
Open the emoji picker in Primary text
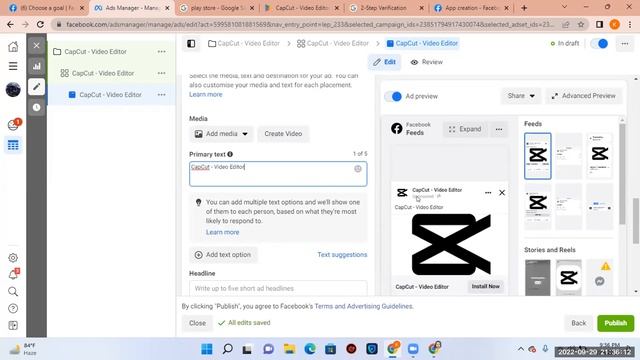click(358, 169)
